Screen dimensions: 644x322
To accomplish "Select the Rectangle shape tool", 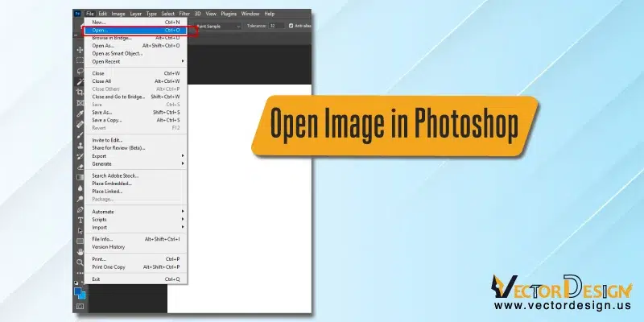I will coord(80,241).
